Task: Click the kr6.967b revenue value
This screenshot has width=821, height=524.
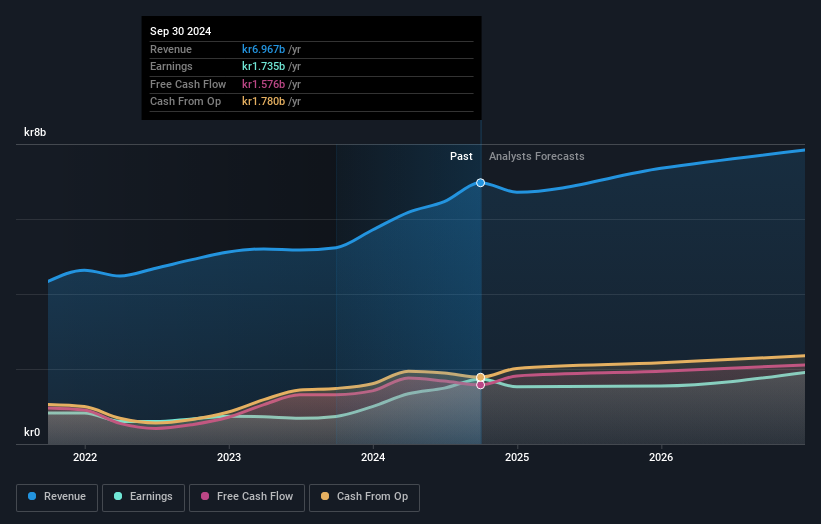Action: [x=263, y=49]
